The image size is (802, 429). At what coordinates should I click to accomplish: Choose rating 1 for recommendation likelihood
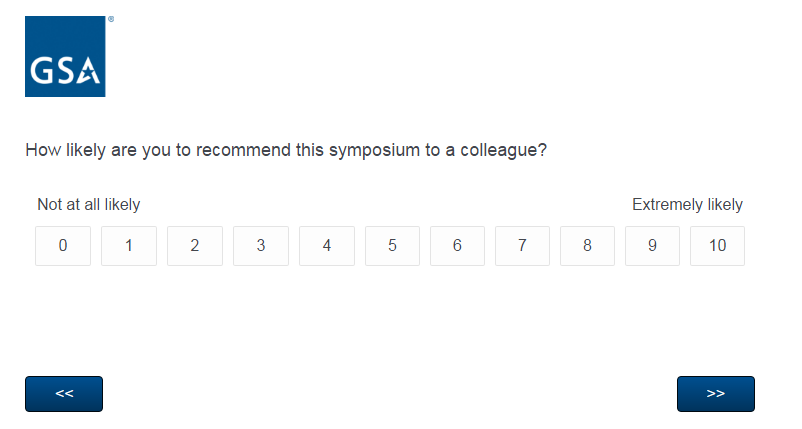pos(129,246)
